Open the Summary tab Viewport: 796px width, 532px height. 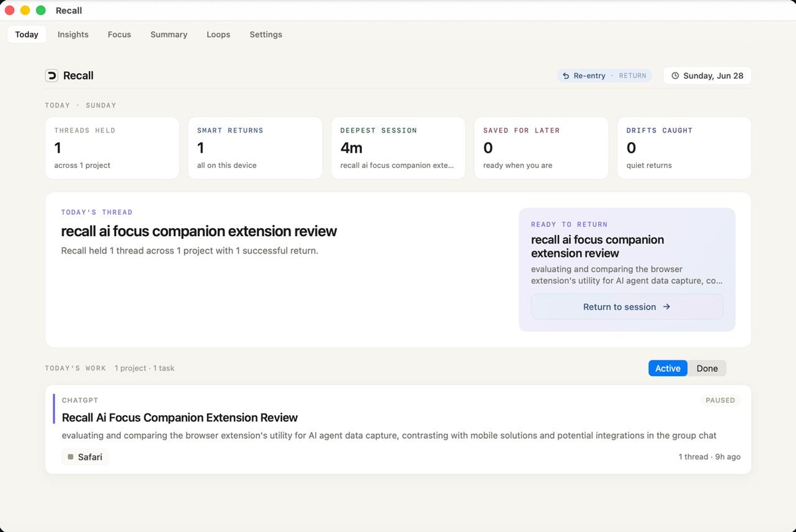pos(169,34)
